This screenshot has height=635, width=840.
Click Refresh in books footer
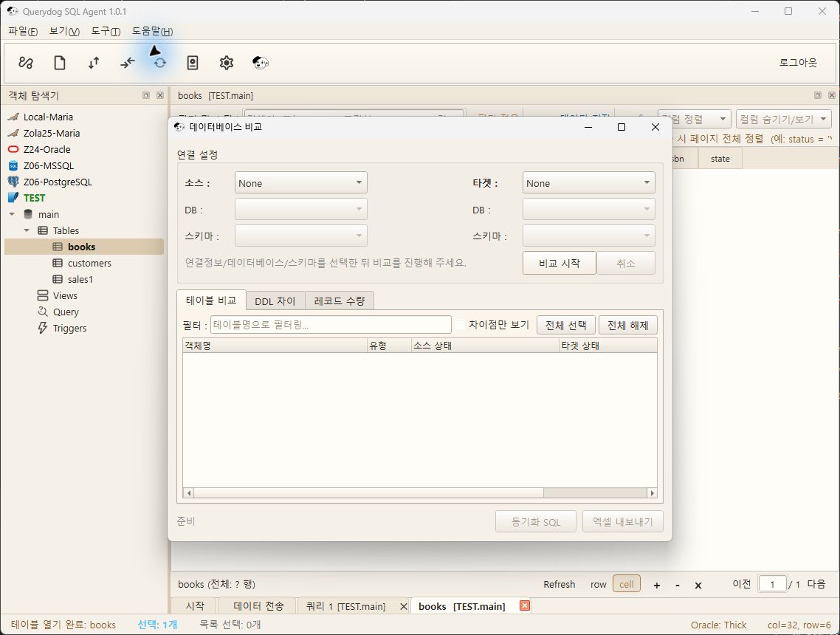coord(560,584)
